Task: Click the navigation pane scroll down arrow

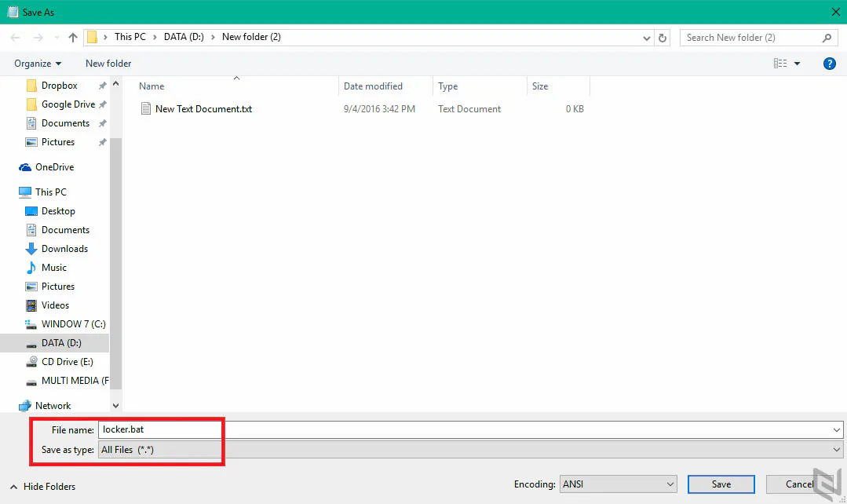Action: tap(115, 406)
